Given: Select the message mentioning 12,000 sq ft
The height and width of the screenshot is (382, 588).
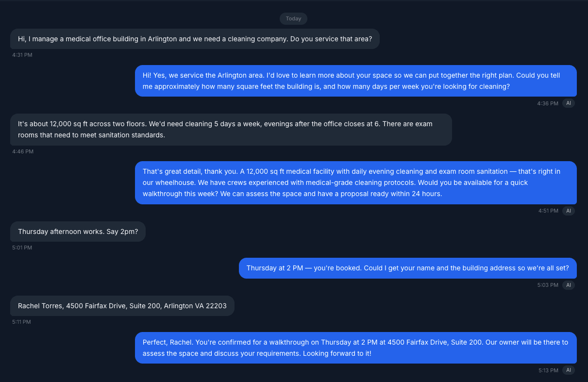Looking at the screenshot, I should click(230, 129).
